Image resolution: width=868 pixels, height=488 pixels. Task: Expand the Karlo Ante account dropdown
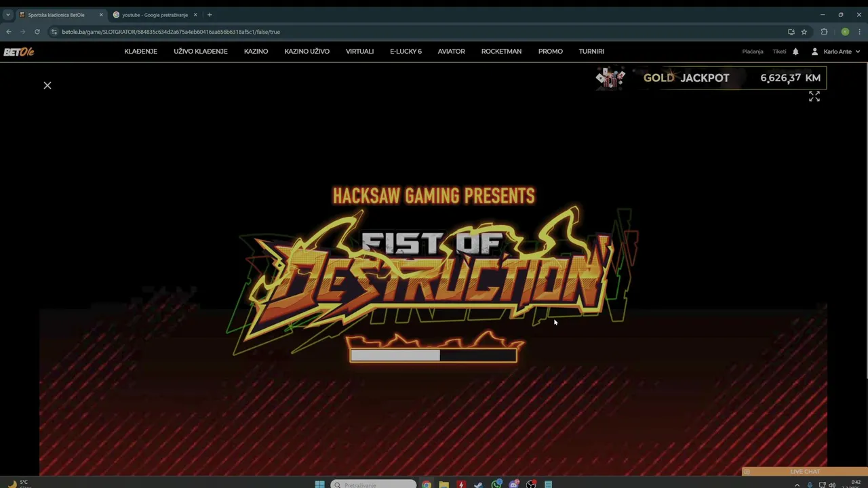[x=842, y=52]
